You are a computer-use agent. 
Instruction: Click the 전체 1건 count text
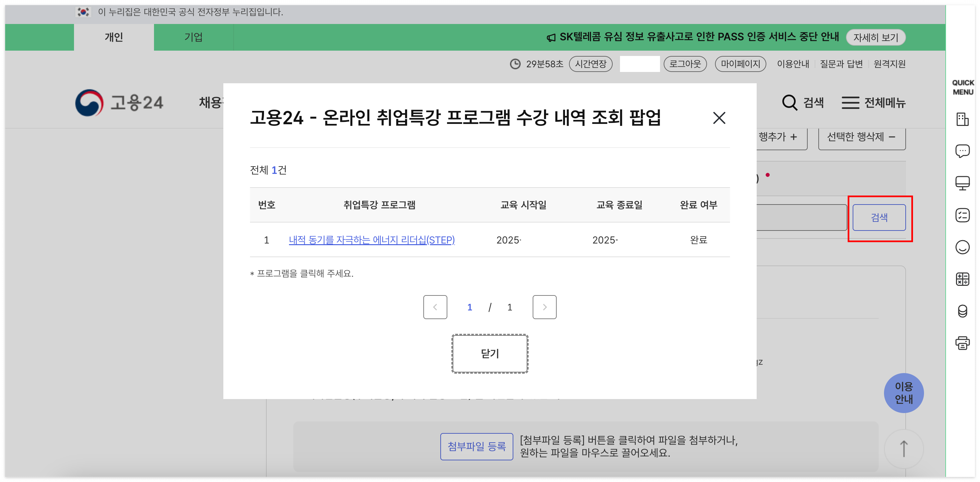tap(268, 170)
